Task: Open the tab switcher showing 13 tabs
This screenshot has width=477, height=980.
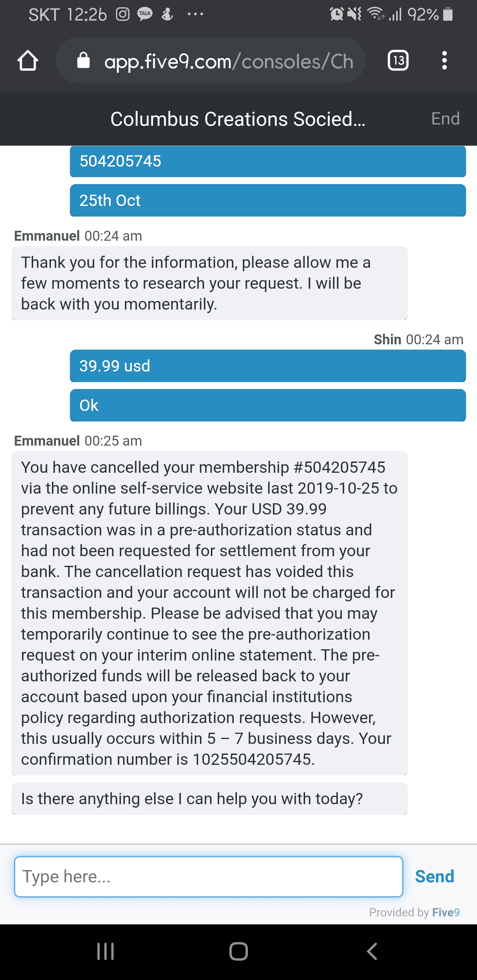Action: click(x=398, y=61)
